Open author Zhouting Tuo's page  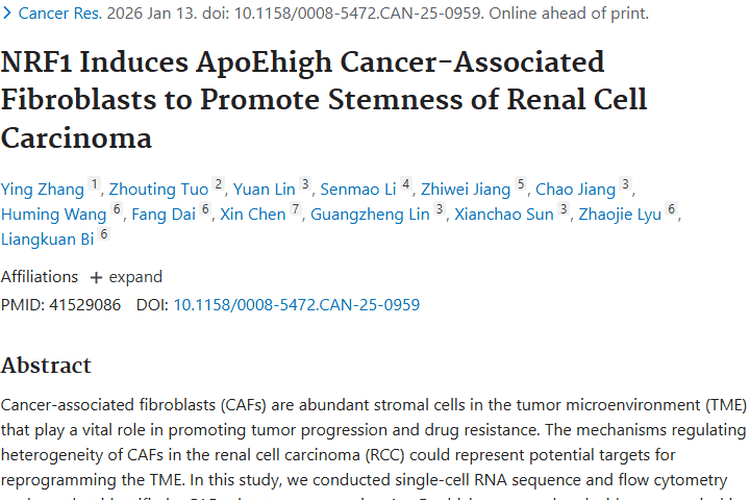click(x=158, y=189)
